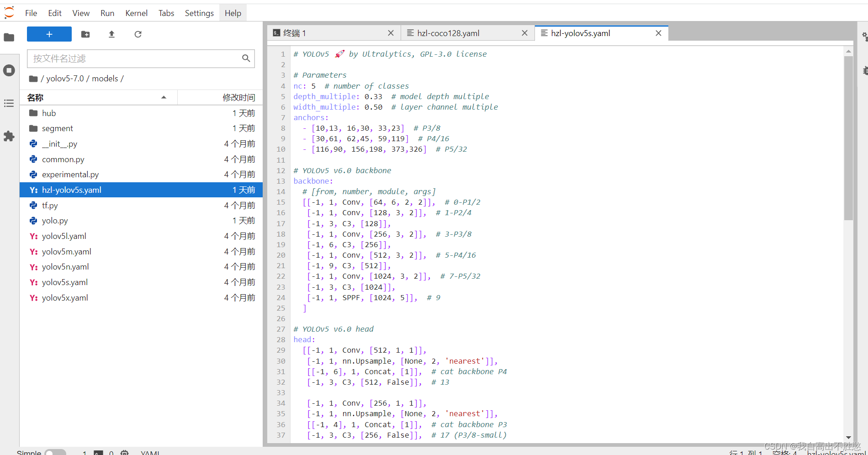The image size is (868, 455).
Task: Select the yolov5l.yaml file
Action: (141, 236)
